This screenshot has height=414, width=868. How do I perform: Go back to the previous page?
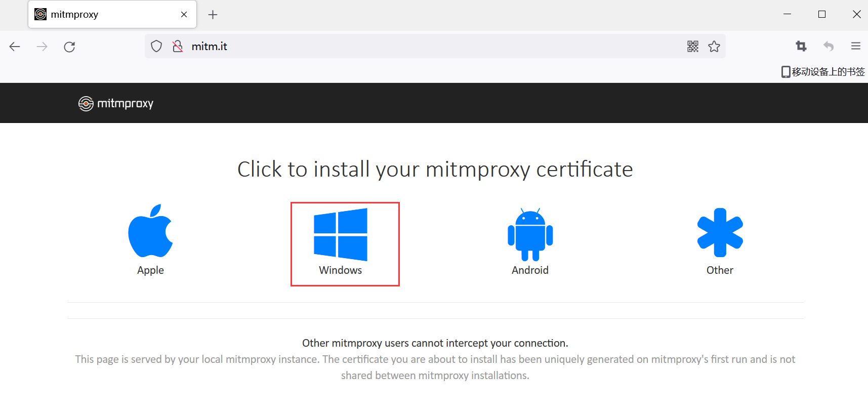(x=15, y=47)
